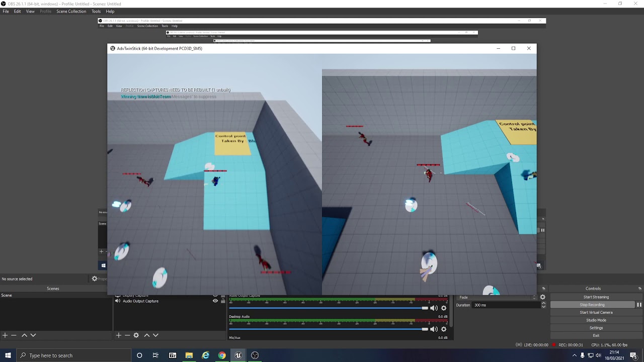Click LIVE: 00:00:00 status text
The height and width of the screenshot is (362, 644).
535,345
